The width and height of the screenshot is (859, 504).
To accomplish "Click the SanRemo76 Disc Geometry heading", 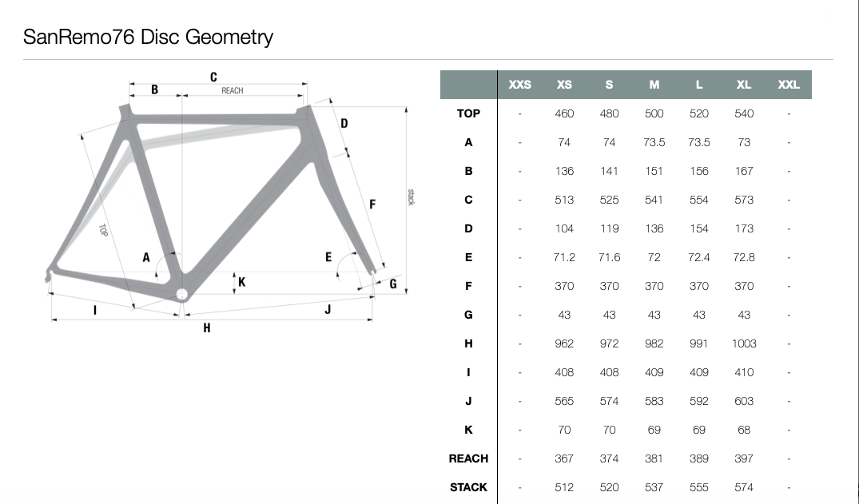I will click(148, 37).
